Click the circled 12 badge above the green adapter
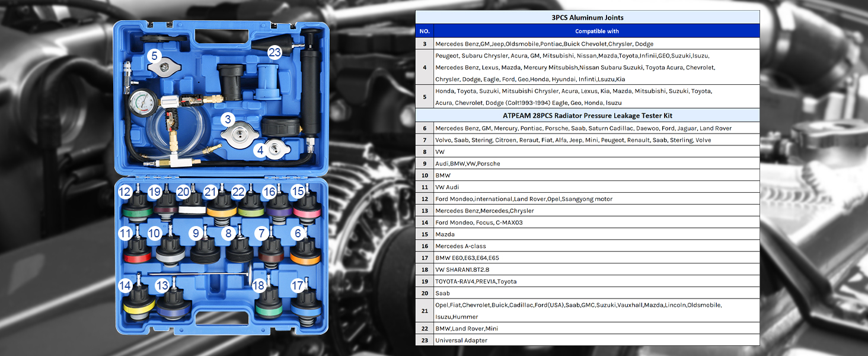 [125, 192]
